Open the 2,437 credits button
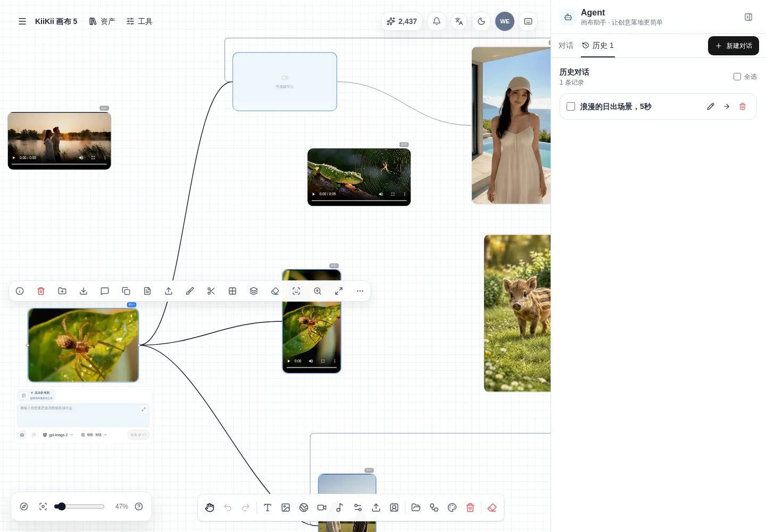The width and height of the screenshot is (766, 532). click(402, 21)
